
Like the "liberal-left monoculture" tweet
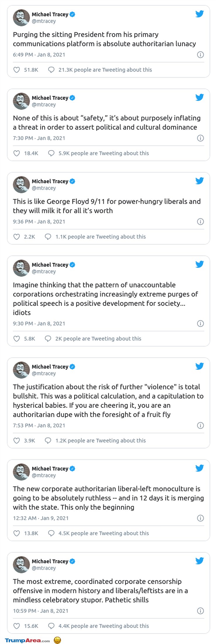coord(17,533)
